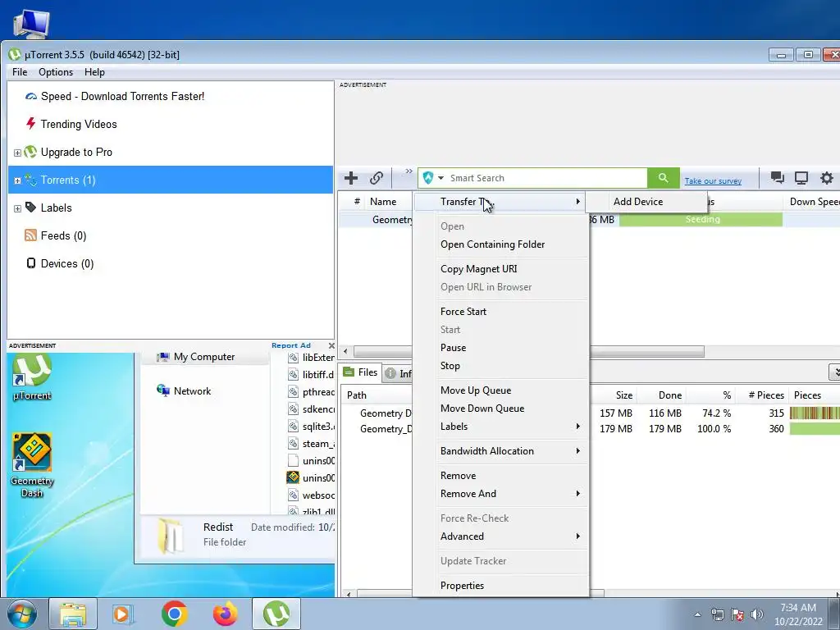
Task: Close the sidebar advertisement with X
Action: click(x=331, y=345)
